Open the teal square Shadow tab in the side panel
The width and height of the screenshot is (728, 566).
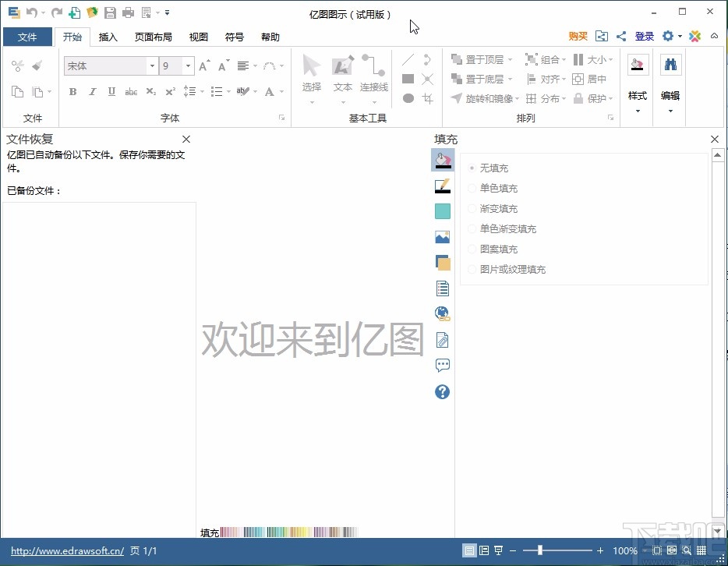click(x=443, y=211)
